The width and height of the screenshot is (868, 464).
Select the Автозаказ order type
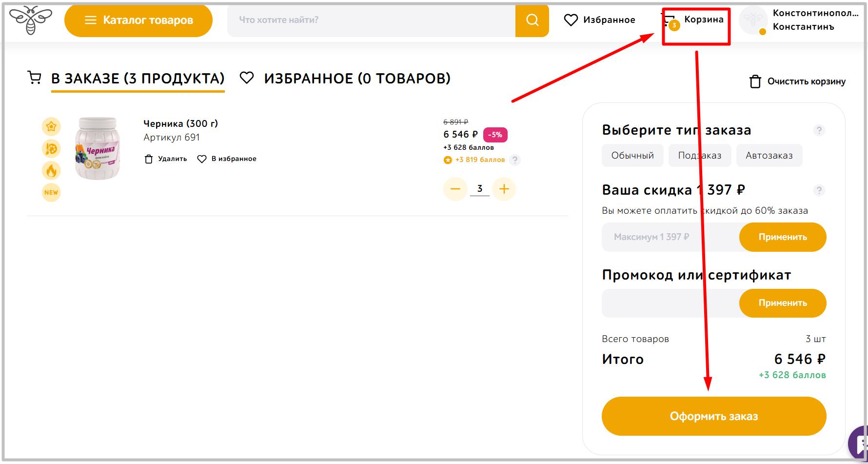[769, 156]
